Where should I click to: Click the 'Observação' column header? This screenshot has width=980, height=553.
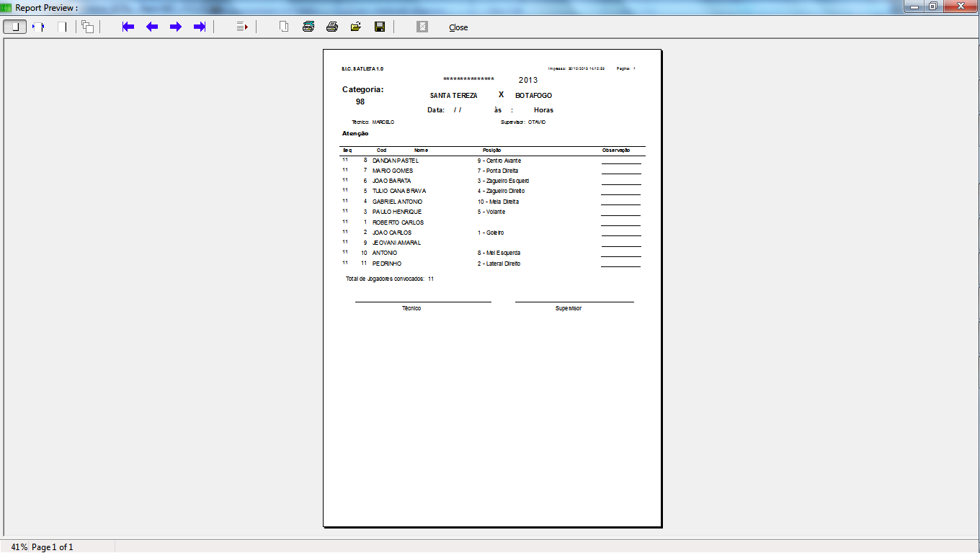(616, 150)
